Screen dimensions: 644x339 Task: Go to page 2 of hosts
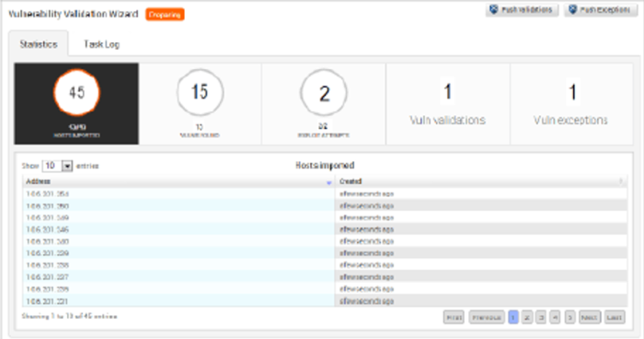[527, 317]
